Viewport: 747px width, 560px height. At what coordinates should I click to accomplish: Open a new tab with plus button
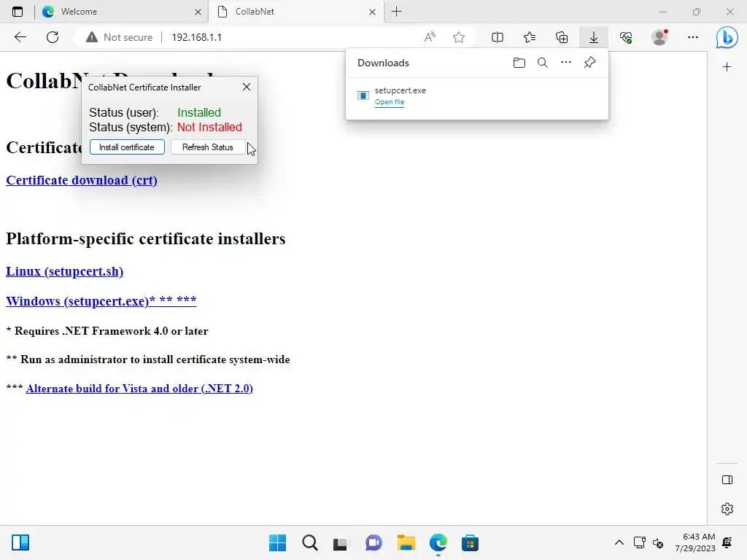[x=396, y=12]
